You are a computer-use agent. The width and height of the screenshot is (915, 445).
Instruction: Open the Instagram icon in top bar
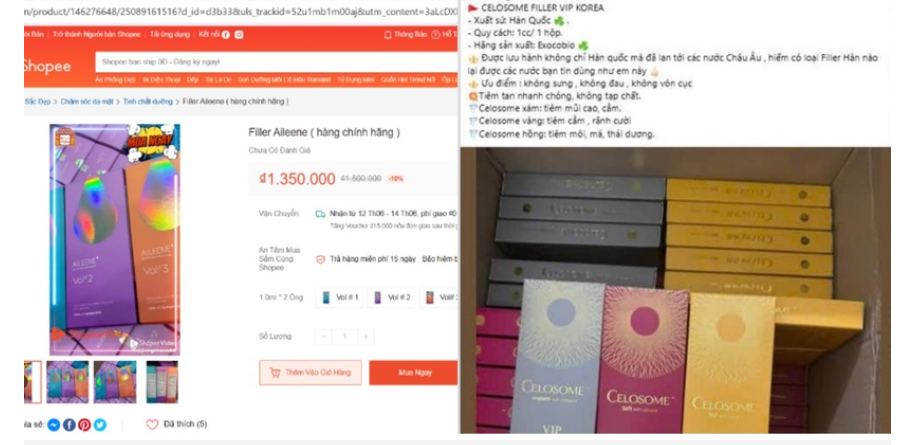pos(239,34)
